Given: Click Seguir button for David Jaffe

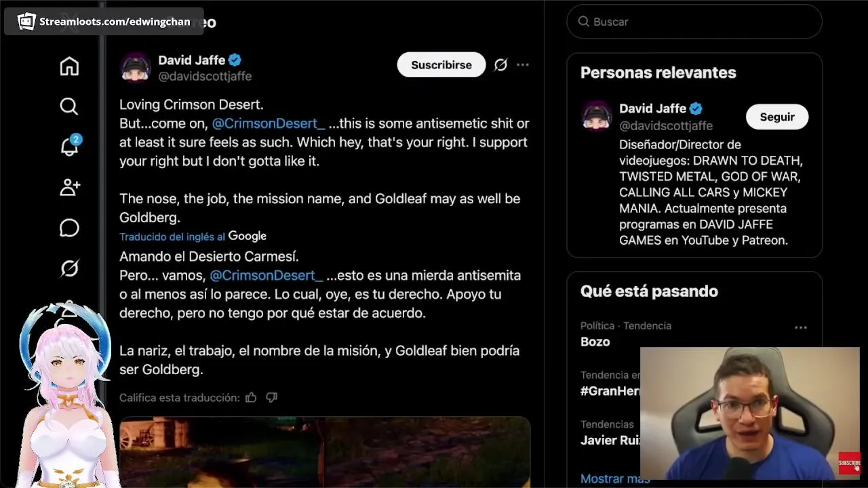Looking at the screenshot, I should pos(777,117).
